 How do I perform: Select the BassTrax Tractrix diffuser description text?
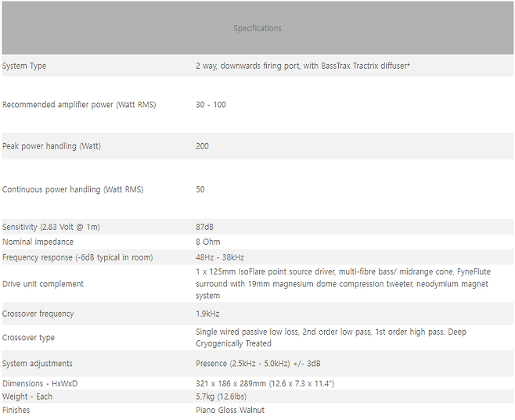(303, 66)
